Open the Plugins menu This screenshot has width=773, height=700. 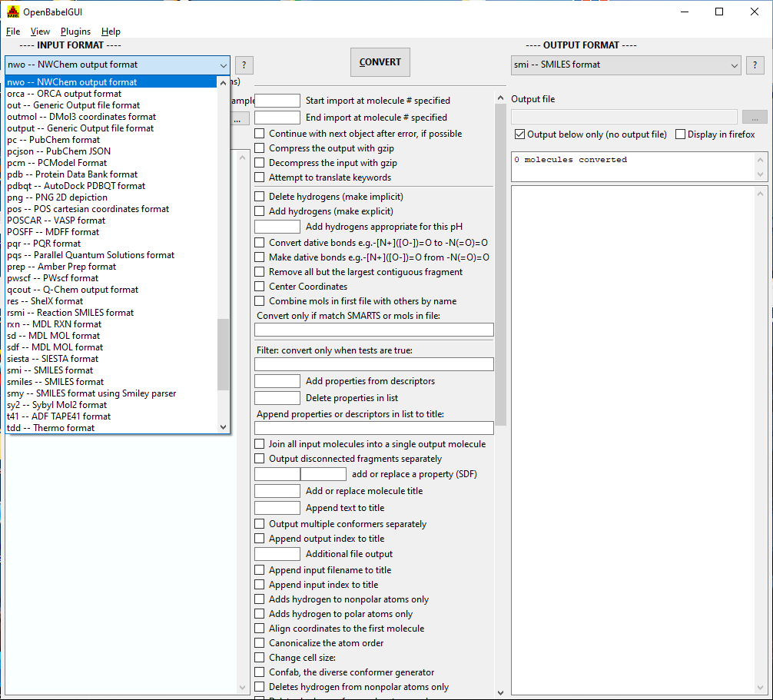(75, 32)
